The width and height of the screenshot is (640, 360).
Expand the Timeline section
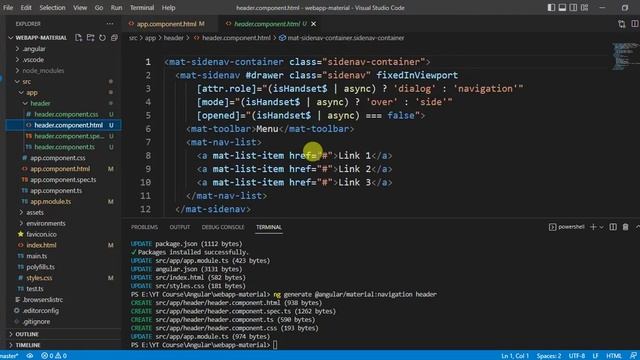[28, 345]
